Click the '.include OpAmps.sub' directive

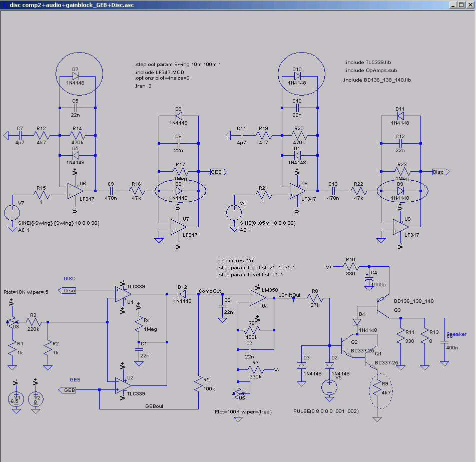click(371, 70)
